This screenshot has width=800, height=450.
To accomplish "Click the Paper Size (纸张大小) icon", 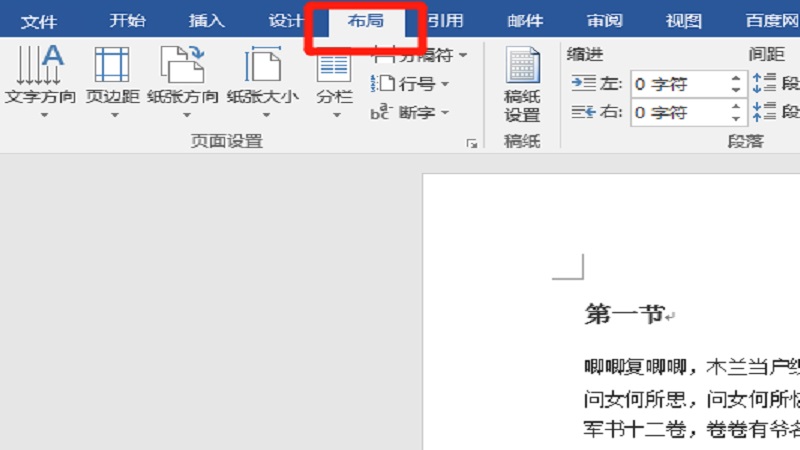I will coord(262,66).
